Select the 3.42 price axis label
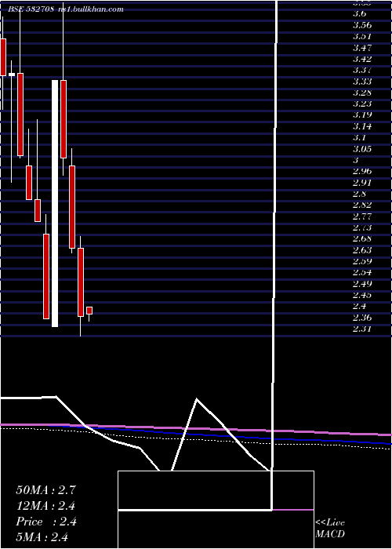The height and width of the screenshot is (549, 392). tap(362, 59)
